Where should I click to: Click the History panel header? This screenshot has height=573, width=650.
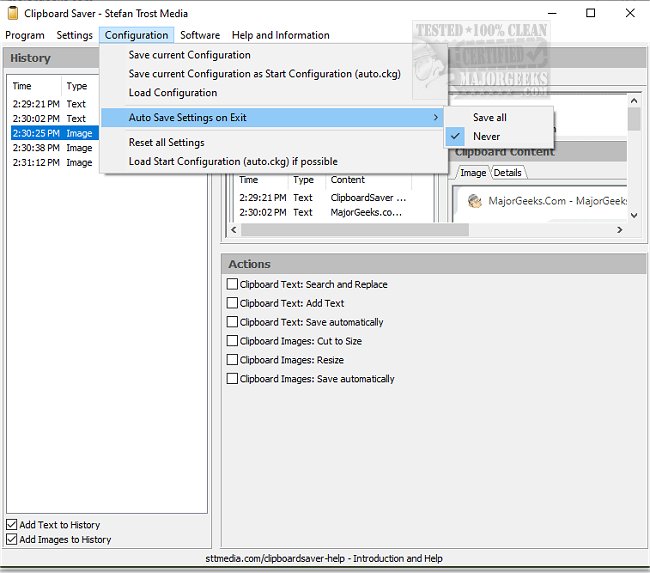click(51, 58)
